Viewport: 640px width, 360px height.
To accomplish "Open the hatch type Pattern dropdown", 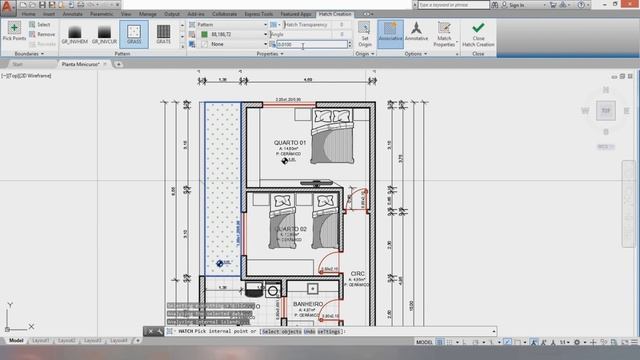I will 229,24.
